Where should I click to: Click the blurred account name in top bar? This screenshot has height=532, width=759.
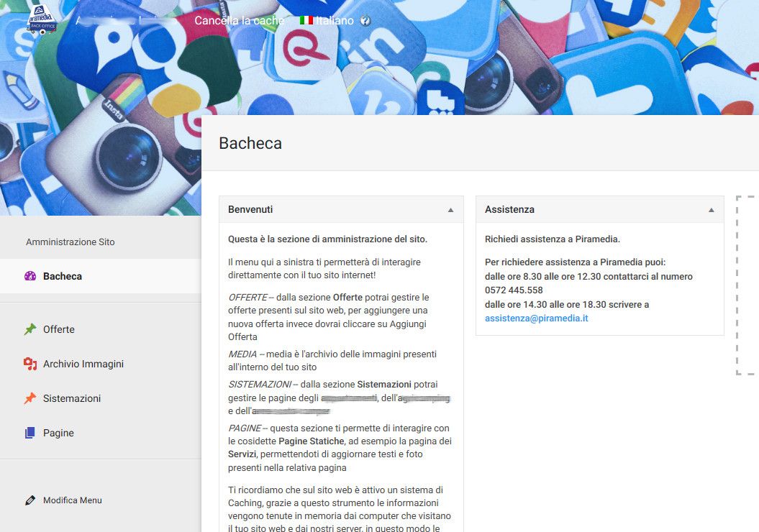click(x=127, y=21)
